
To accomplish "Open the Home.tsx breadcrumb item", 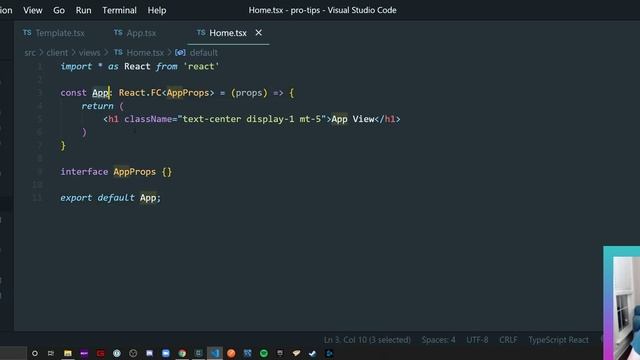I will [145, 53].
